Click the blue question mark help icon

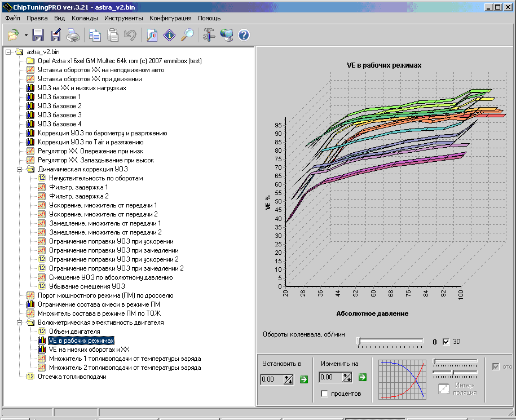point(244,36)
